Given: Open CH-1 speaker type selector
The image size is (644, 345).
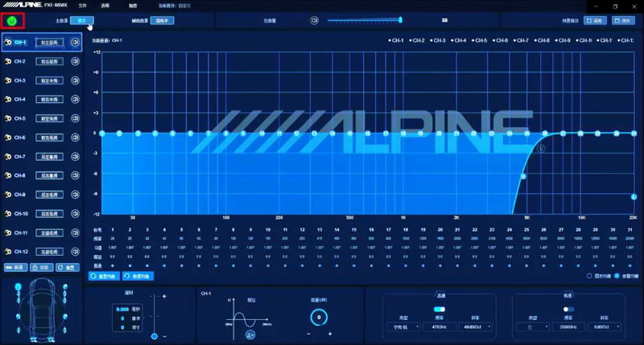Looking at the screenshot, I should (x=50, y=43).
